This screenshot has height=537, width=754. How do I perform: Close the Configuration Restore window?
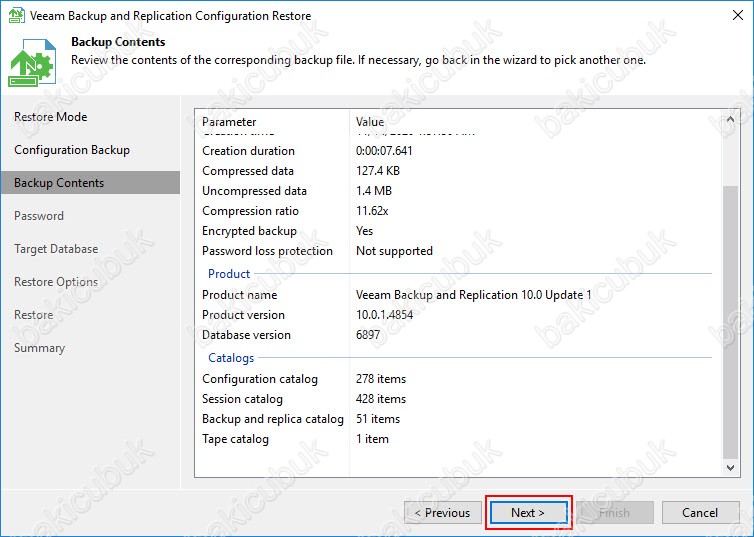(738, 15)
